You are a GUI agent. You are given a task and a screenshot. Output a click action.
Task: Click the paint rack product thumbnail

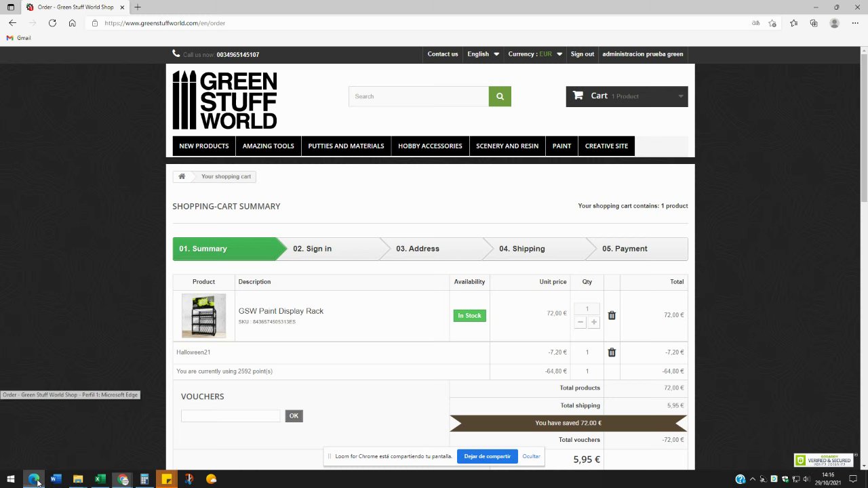203,316
